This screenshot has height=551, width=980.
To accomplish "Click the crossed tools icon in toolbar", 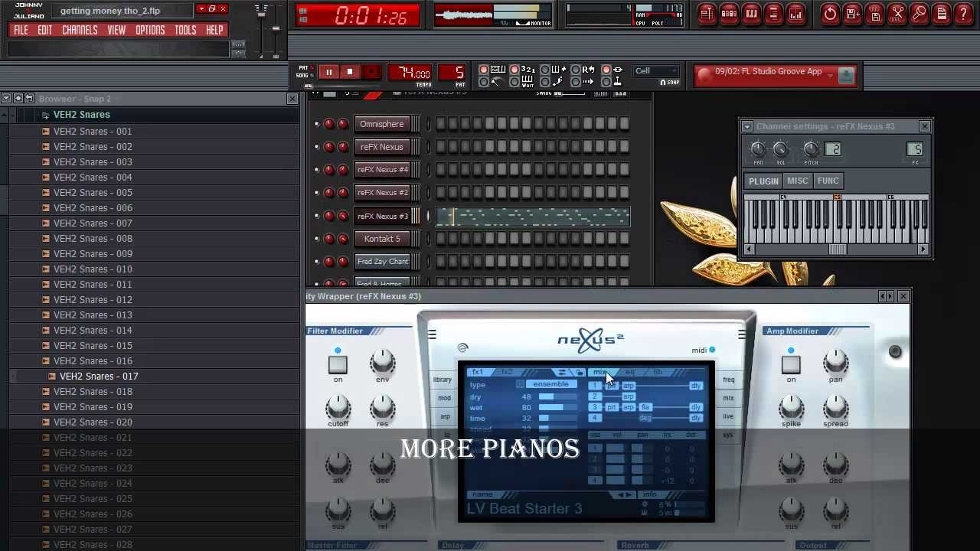I will coord(897,13).
